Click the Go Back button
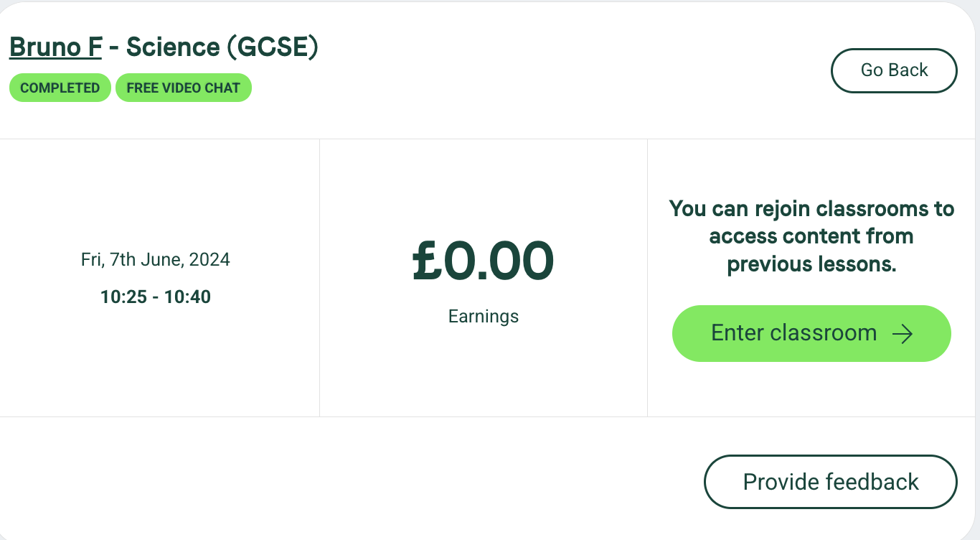980x540 pixels. (x=894, y=70)
